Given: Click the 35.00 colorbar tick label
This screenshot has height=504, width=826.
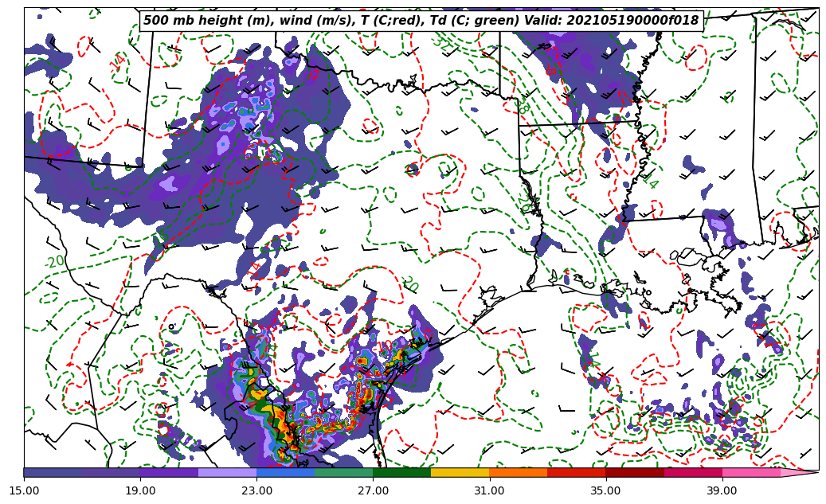Looking at the screenshot, I should pyautogui.click(x=605, y=490).
